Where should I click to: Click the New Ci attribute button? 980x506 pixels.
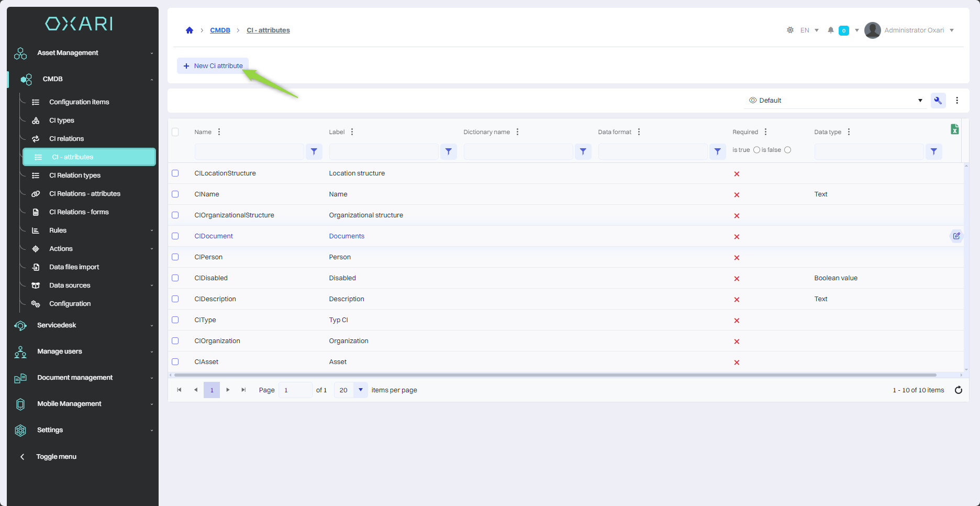click(213, 66)
